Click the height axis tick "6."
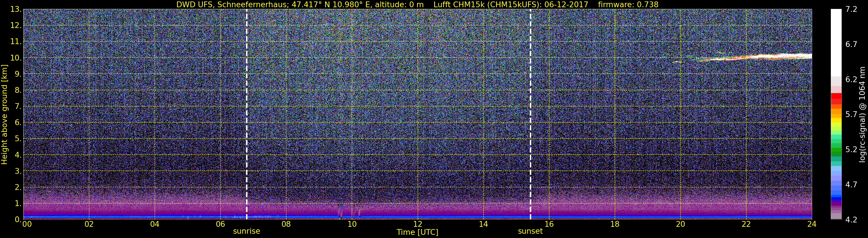This screenshot has height=238, width=868. tap(18, 122)
